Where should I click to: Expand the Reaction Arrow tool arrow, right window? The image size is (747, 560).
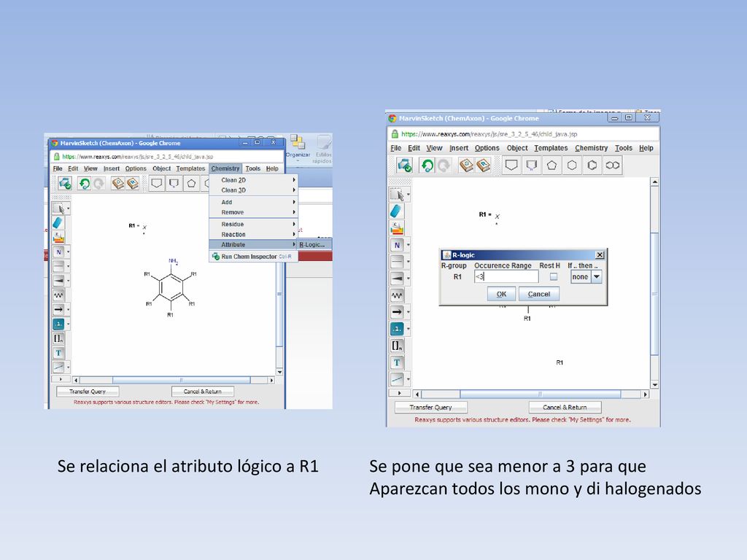409,312
